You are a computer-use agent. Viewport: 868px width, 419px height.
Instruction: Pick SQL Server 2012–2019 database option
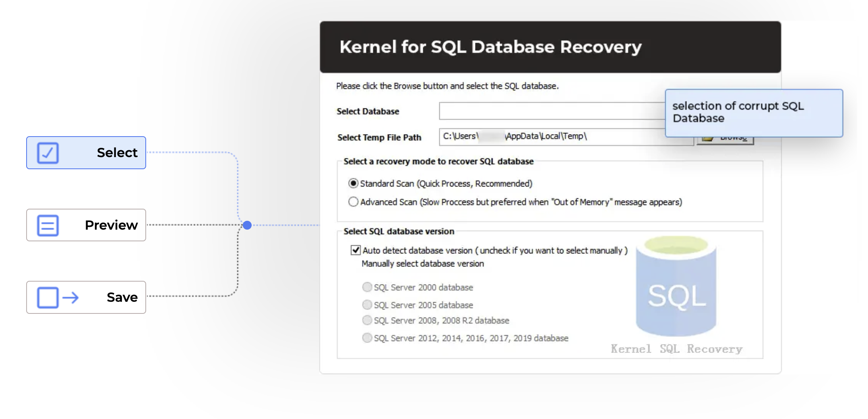(x=367, y=338)
